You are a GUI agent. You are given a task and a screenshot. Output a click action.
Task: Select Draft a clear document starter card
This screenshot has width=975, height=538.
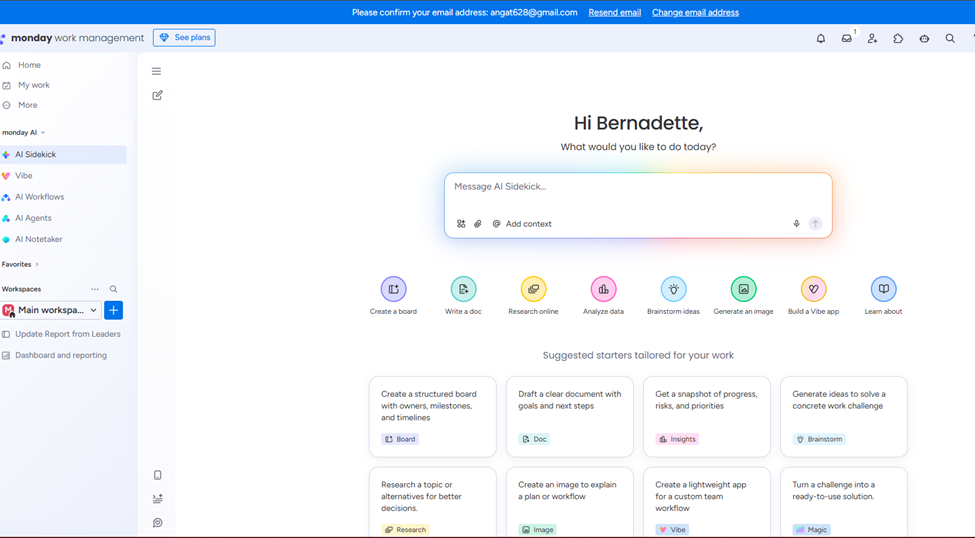point(570,416)
